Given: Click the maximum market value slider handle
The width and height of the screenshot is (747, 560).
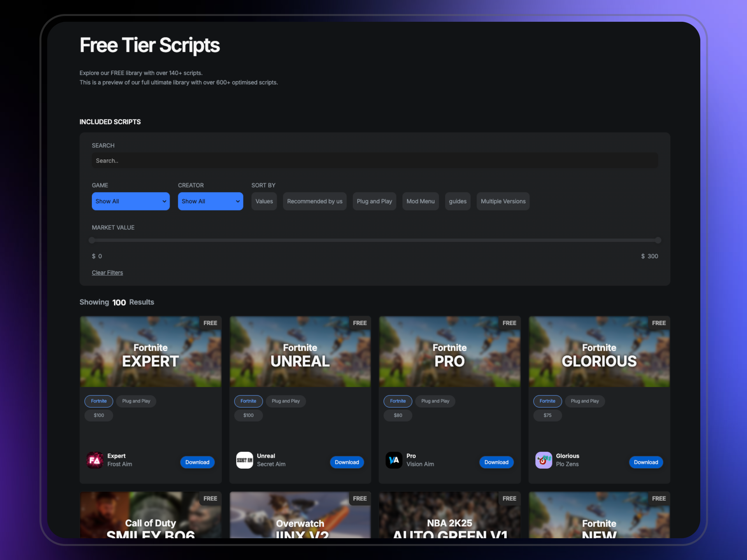Looking at the screenshot, I should click(658, 240).
